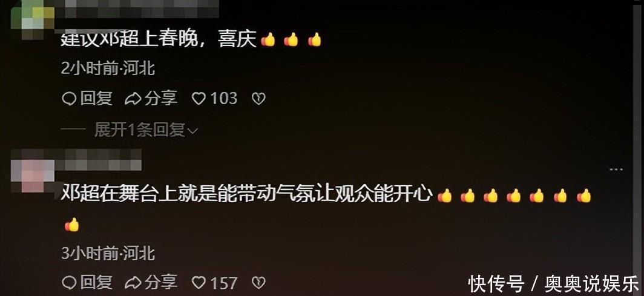Share the 建议邓超上春晚 comment

coord(151,99)
